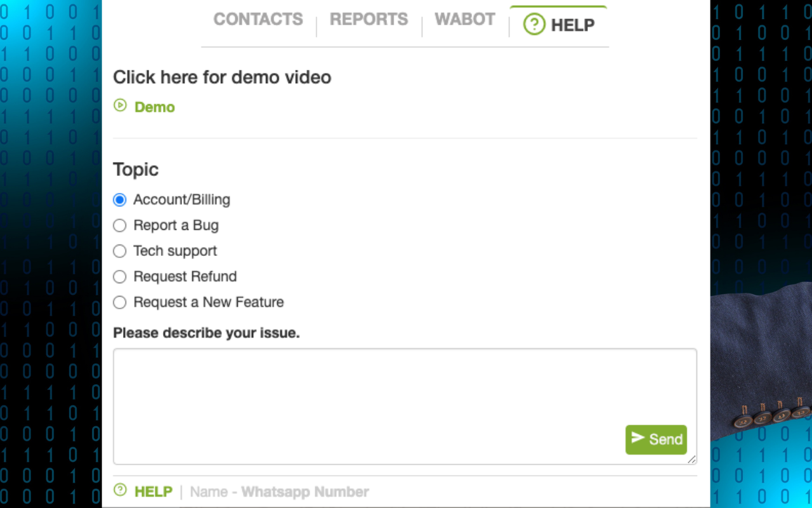Choose the Report a Bug radio option
Image resolution: width=812 pixels, height=508 pixels.
120,225
